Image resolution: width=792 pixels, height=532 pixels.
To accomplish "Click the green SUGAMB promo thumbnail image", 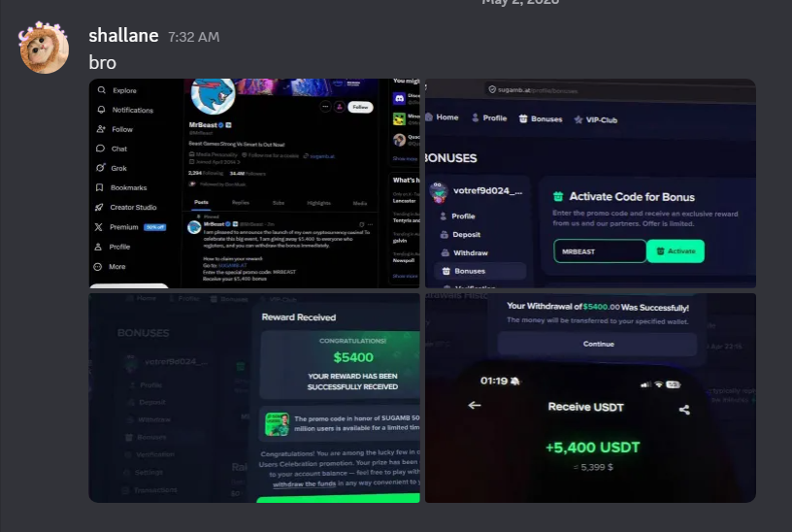I will click(277, 424).
